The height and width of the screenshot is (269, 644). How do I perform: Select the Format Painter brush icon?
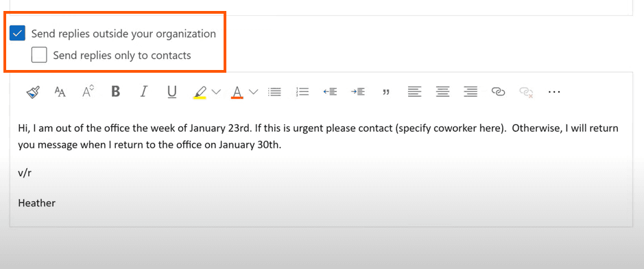32,92
